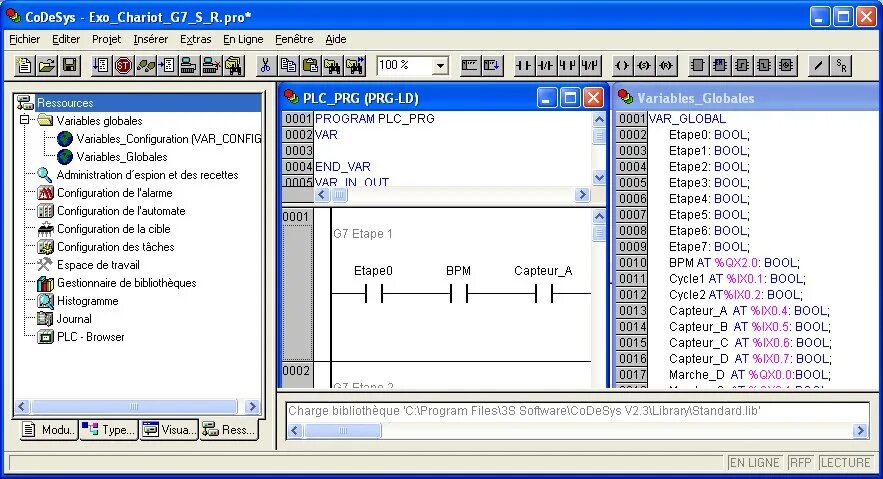
Task: Switch to the Visualisations tab
Action: click(168, 430)
